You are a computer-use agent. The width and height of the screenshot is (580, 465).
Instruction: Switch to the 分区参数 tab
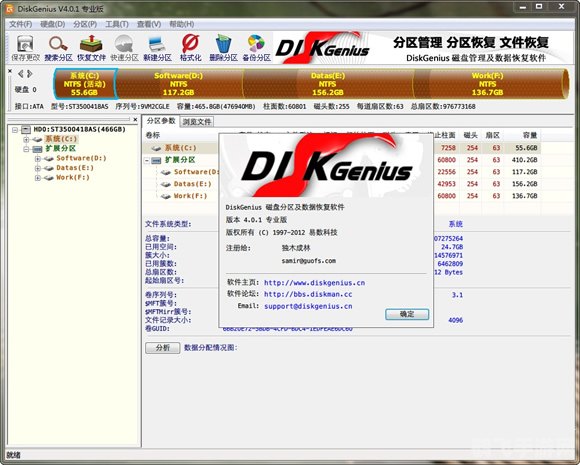[161, 121]
